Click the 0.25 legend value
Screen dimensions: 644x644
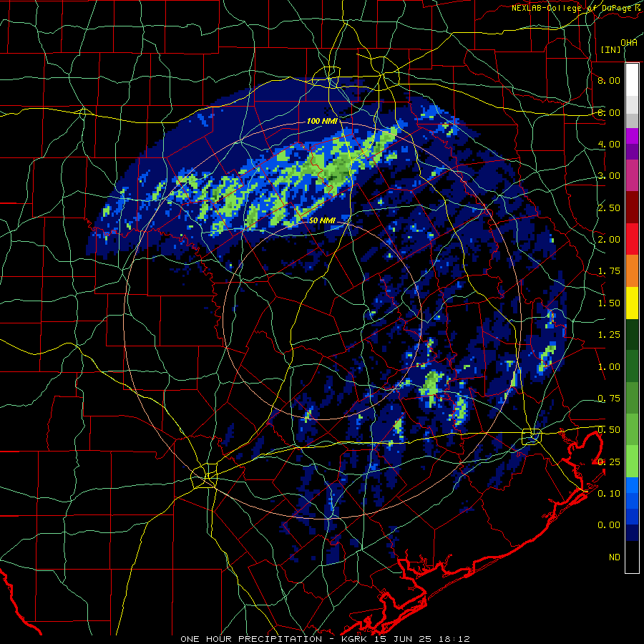[x=609, y=462]
